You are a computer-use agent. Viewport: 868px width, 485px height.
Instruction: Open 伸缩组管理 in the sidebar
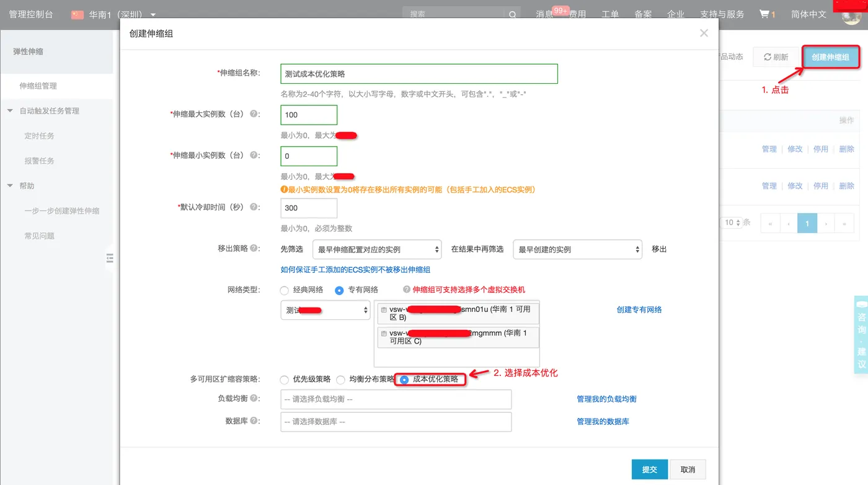(38, 86)
